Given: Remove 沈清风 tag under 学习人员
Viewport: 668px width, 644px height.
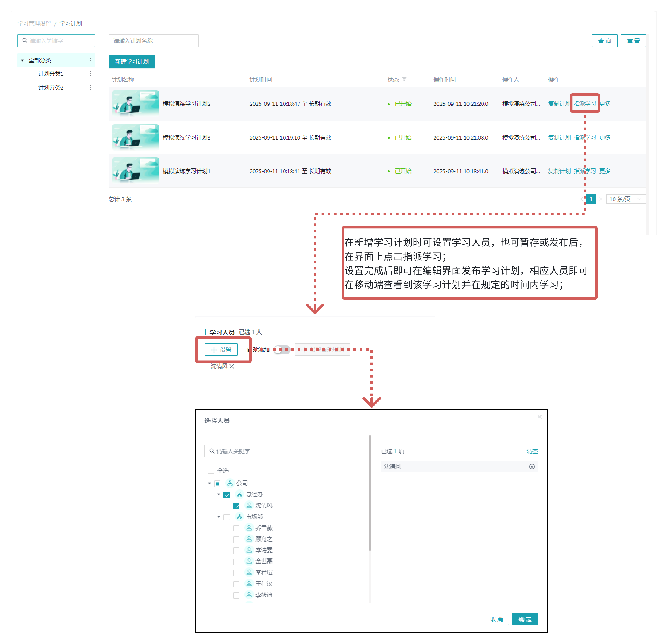Looking at the screenshot, I should pos(232,366).
